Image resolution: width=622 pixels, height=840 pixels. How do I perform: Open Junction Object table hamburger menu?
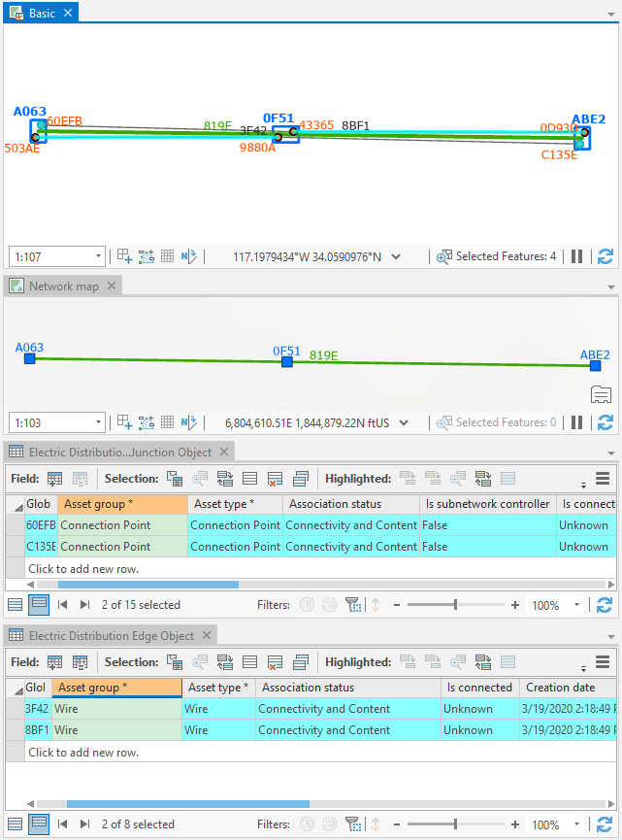pos(603,479)
